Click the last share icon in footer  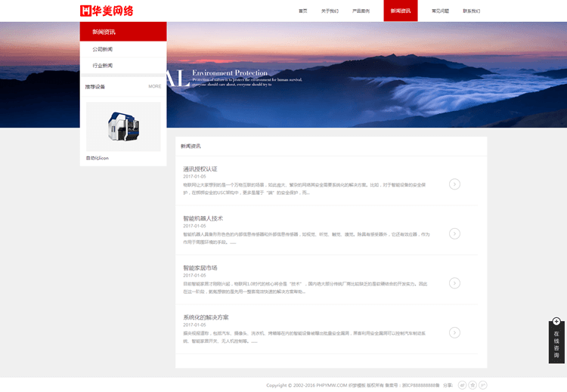[x=483, y=385]
